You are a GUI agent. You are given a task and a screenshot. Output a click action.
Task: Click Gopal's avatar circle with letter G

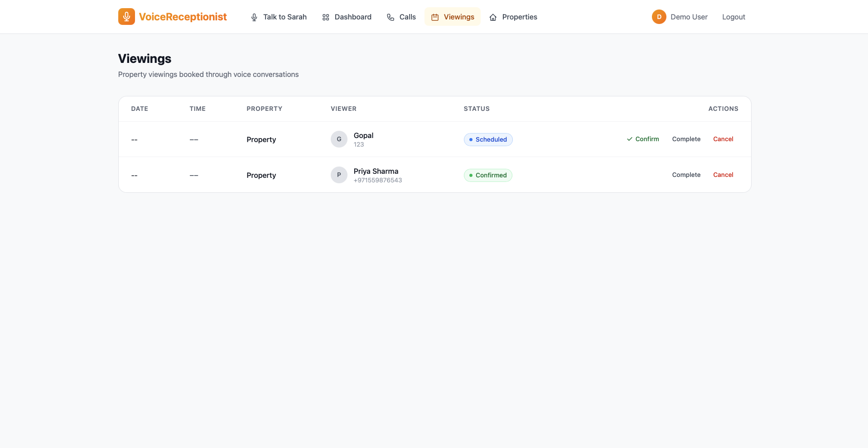[339, 139]
